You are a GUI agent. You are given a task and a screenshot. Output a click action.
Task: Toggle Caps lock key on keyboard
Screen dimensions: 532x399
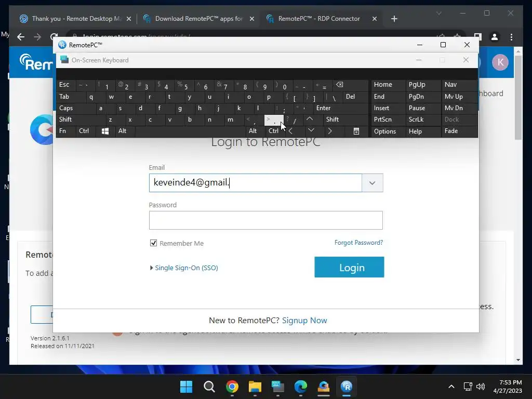[76, 108]
